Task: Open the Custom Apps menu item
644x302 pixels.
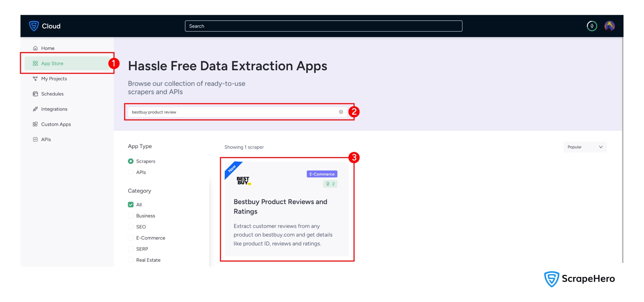Action: click(x=56, y=124)
